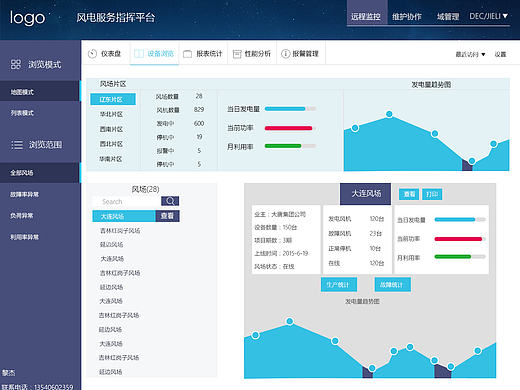Click the 故障统计 button

(392, 285)
